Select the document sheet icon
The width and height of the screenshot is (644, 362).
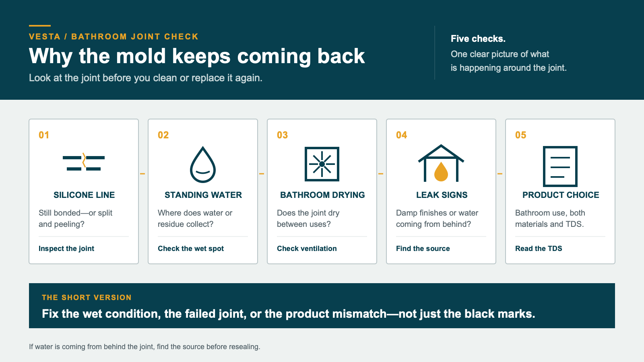pos(560,167)
